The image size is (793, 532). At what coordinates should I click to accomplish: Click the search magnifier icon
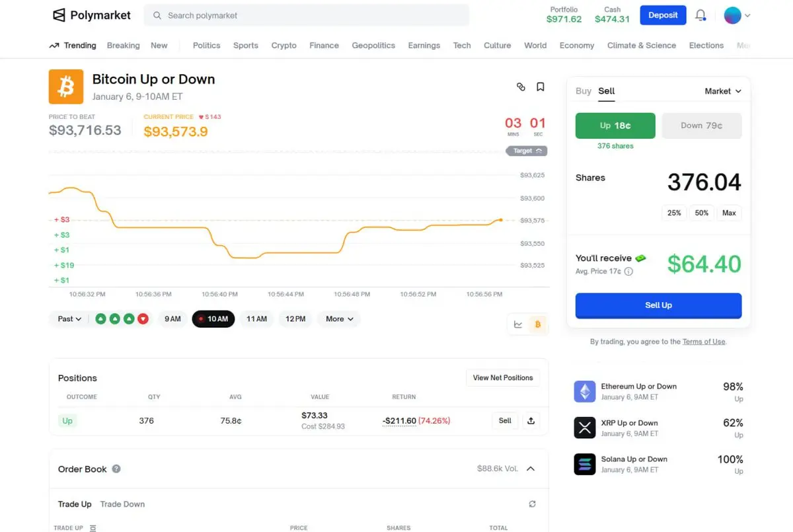157,15
